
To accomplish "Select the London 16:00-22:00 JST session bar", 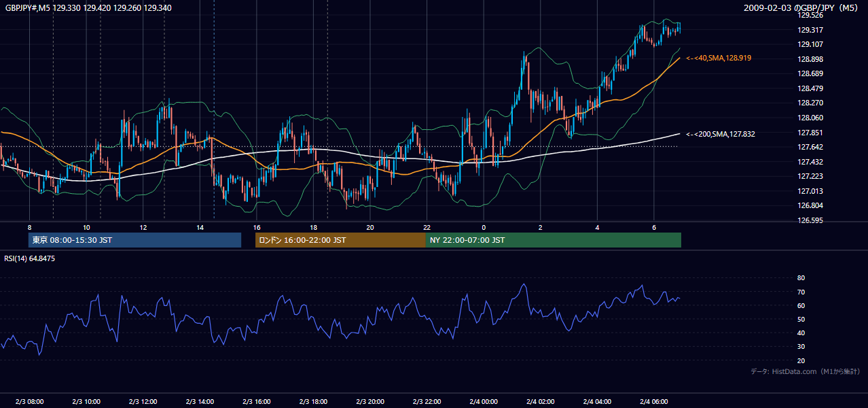I will click(x=340, y=240).
